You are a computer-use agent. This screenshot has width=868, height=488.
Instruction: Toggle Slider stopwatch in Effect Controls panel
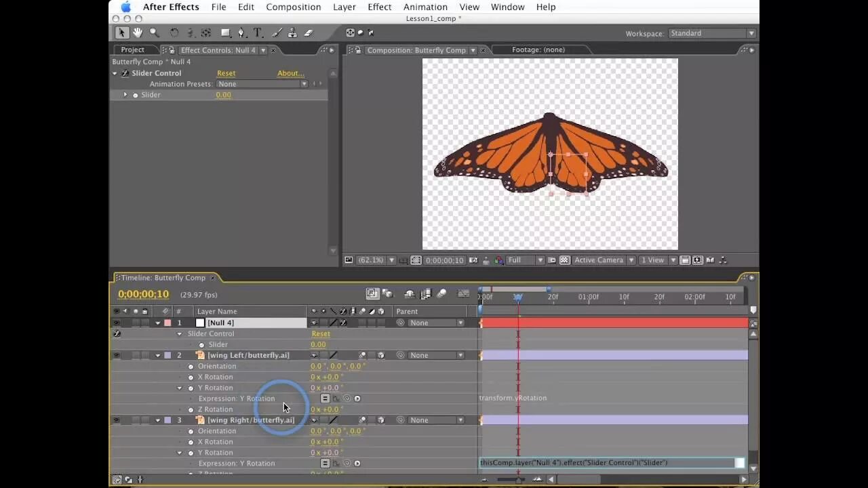pos(135,95)
